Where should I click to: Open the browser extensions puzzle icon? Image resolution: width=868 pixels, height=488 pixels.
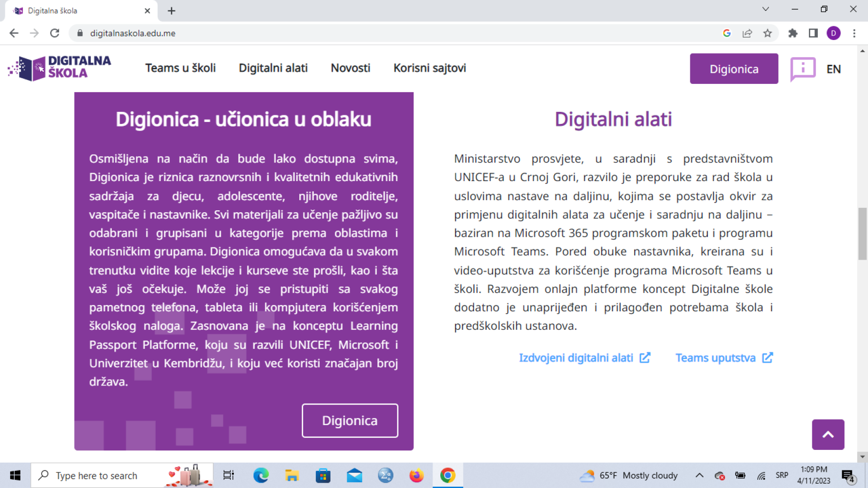click(793, 33)
